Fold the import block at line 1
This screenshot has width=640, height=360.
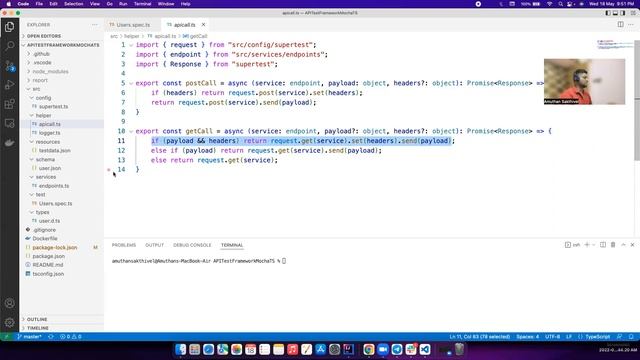coord(131,45)
